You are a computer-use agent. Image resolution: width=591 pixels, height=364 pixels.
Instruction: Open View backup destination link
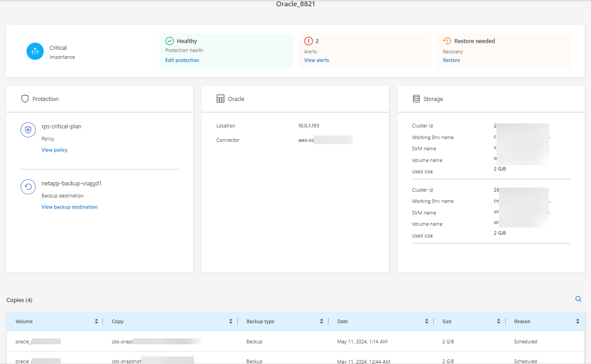click(69, 207)
